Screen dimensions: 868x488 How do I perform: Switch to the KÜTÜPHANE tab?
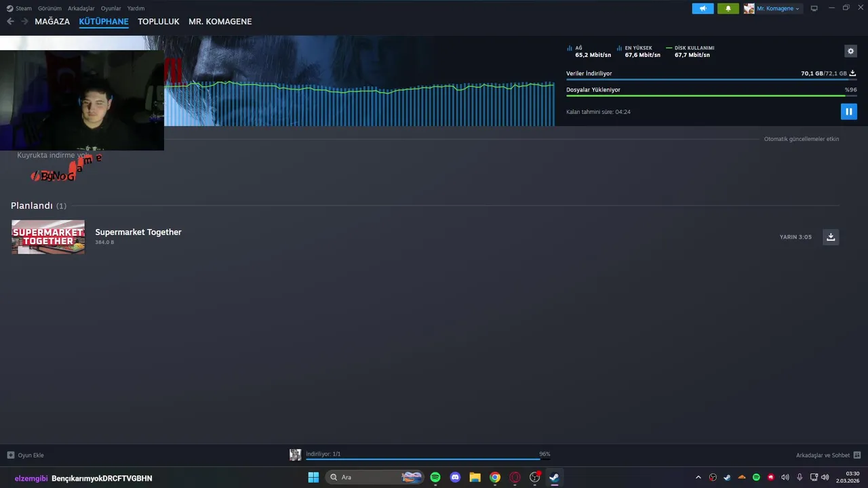point(104,21)
